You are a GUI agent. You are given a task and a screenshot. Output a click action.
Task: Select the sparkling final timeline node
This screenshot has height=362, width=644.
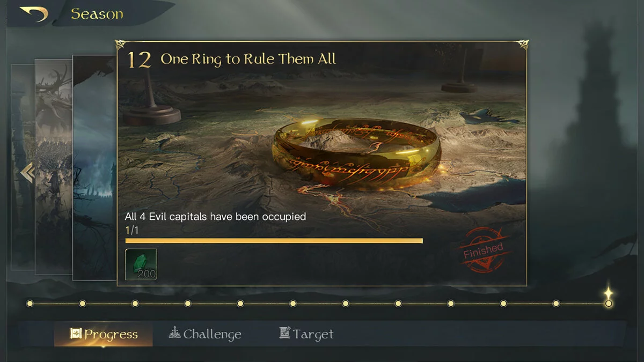pyautogui.click(x=608, y=299)
